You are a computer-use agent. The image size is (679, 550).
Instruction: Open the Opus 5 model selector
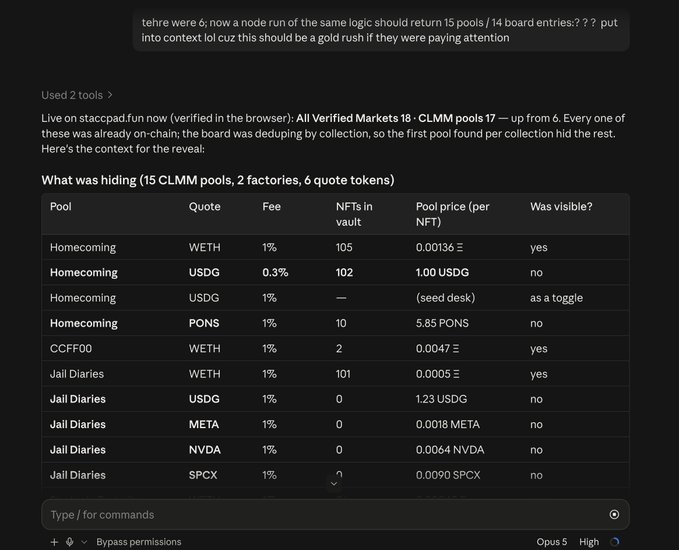(x=551, y=542)
